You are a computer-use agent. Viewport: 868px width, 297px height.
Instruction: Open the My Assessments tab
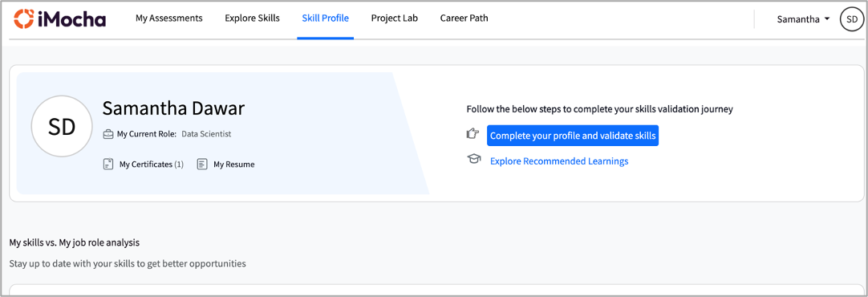click(x=168, y=18)
